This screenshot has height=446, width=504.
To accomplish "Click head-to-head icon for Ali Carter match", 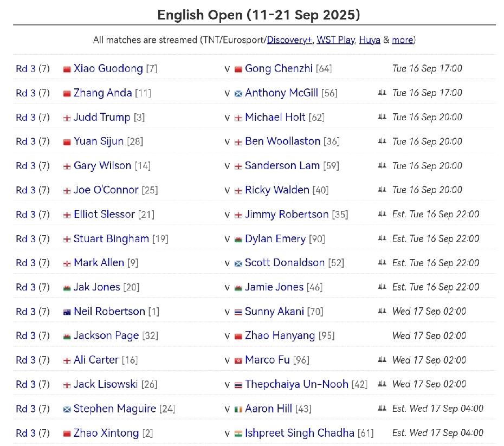I will tap(382, 360).
